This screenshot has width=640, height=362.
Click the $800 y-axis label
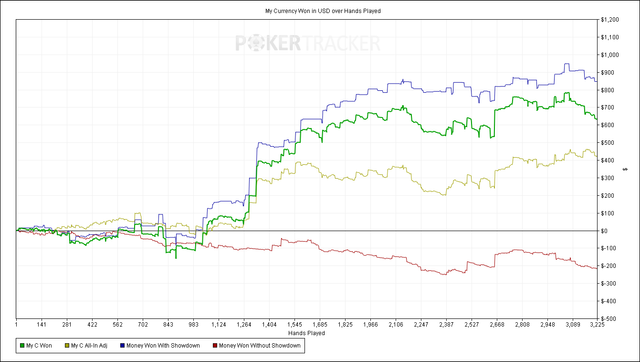coord(607,90)
